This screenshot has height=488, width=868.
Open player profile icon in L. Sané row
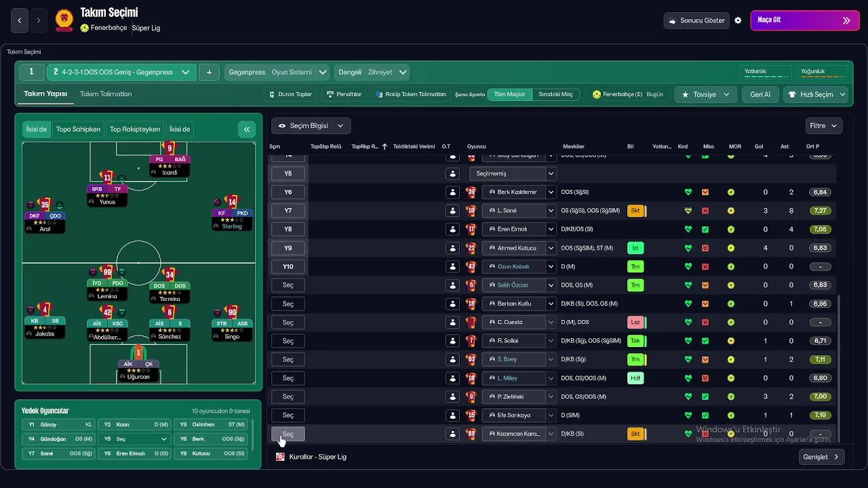pos(452,211)
